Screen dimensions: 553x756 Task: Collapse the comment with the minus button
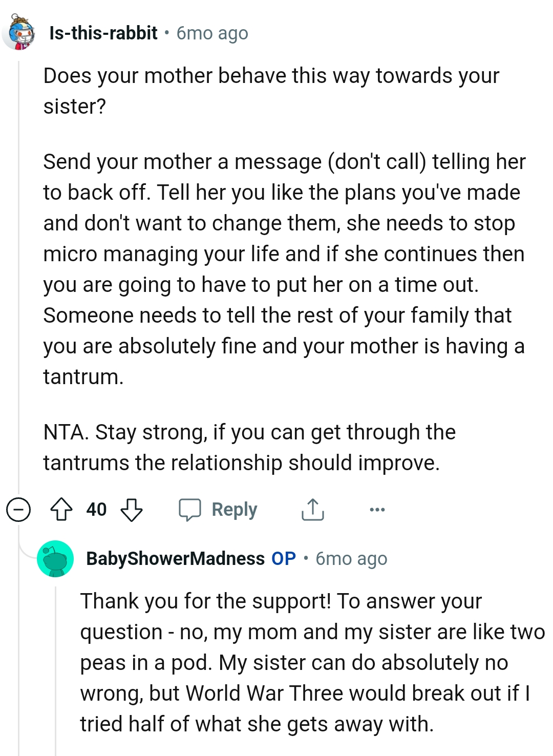(x=18, y=509)
